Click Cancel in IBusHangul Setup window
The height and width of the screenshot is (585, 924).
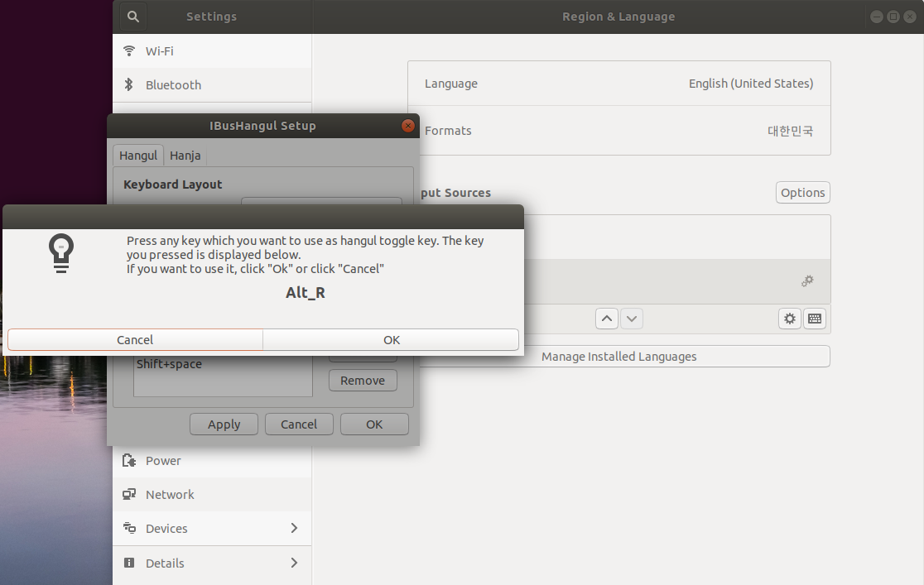(299, 424)
